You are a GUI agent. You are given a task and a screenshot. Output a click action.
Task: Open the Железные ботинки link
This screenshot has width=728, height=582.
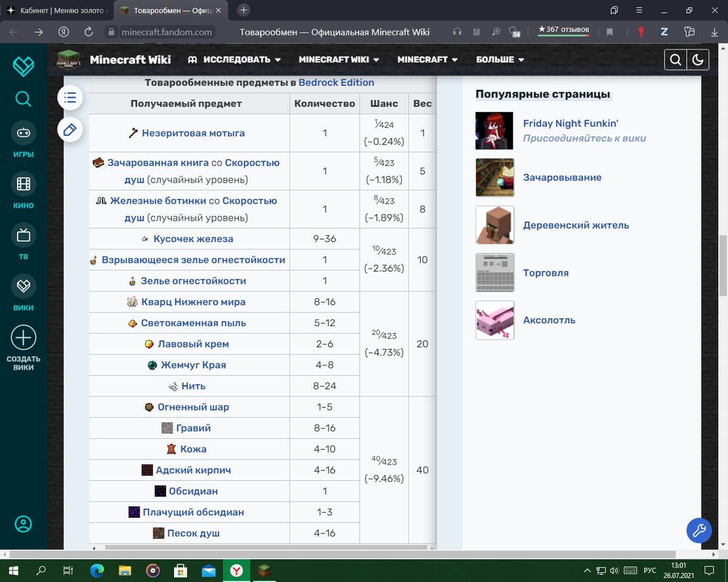coord(158,201)
